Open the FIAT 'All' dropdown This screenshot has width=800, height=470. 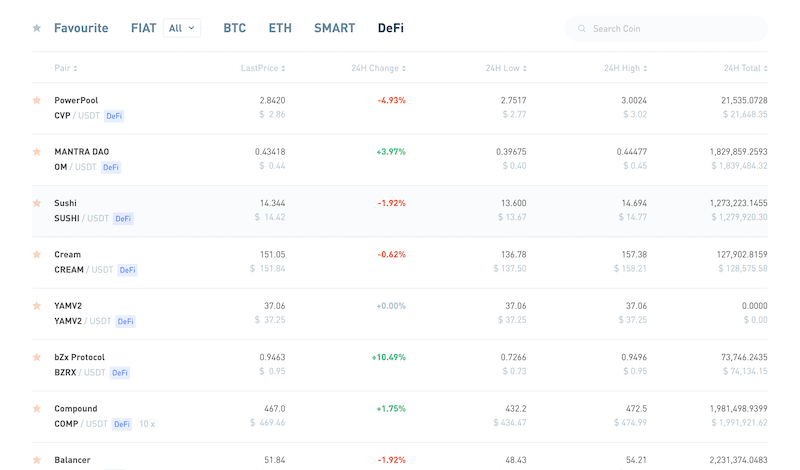coord(182,28)
